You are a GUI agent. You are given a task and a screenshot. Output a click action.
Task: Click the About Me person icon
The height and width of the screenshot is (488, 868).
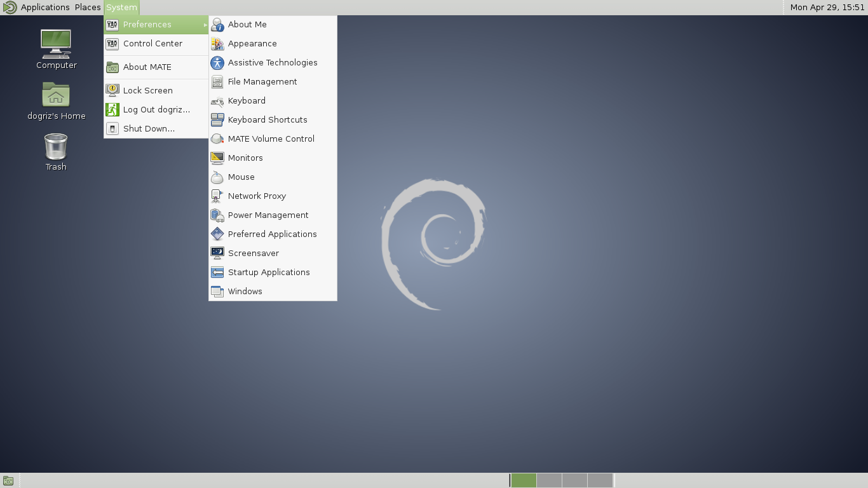click(217, 25)
